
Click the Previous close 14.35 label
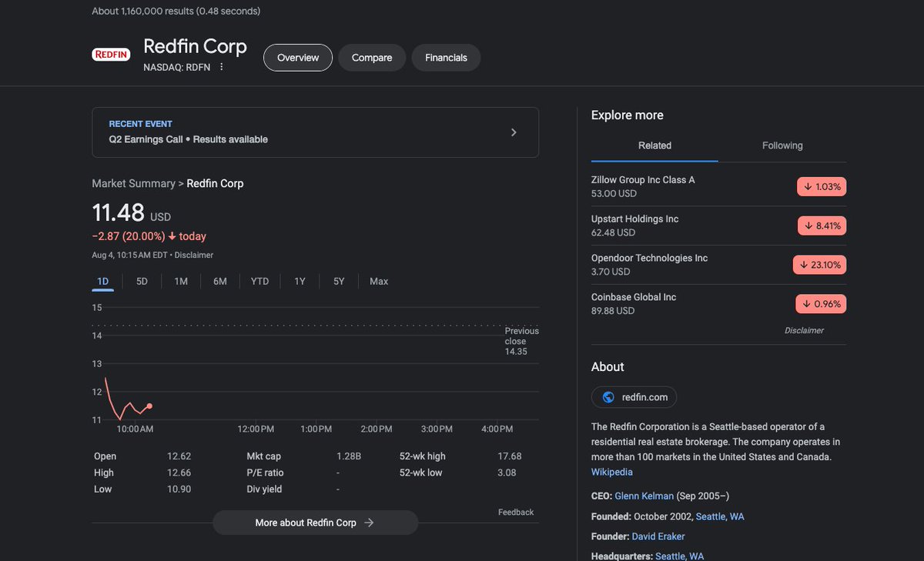point(521,341)
